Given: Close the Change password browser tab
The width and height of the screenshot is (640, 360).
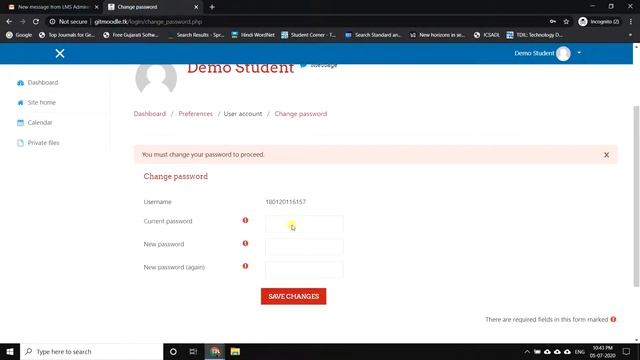Looking at the screenshot, I should coord(196,7).
